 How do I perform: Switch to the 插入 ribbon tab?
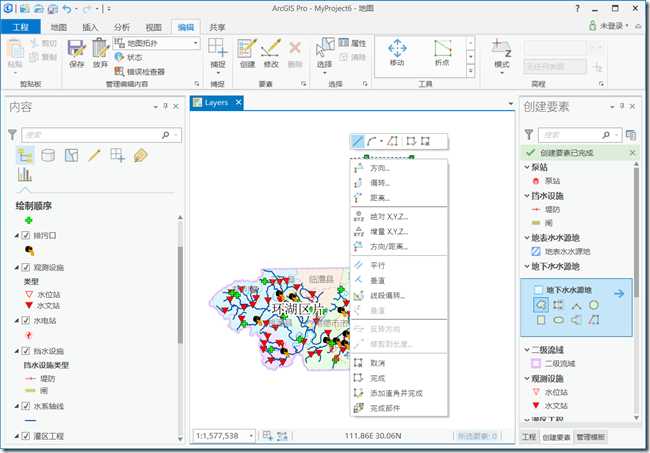point(90,27)
